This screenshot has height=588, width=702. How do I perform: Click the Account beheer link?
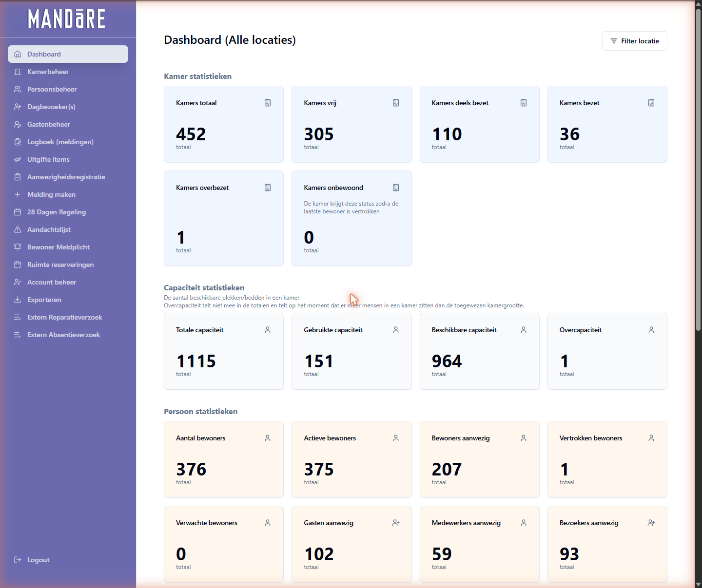point(68,282)
